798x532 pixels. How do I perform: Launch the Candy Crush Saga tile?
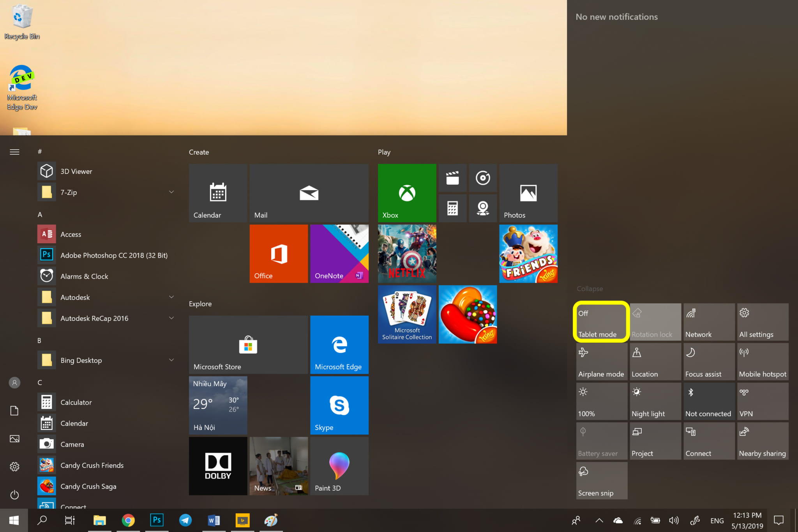click(x=468, y=315)
